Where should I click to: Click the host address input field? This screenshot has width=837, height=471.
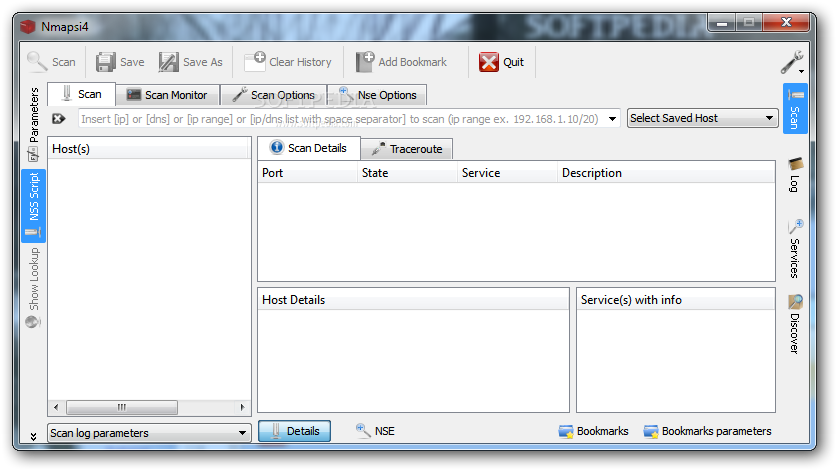pos(342,119)
